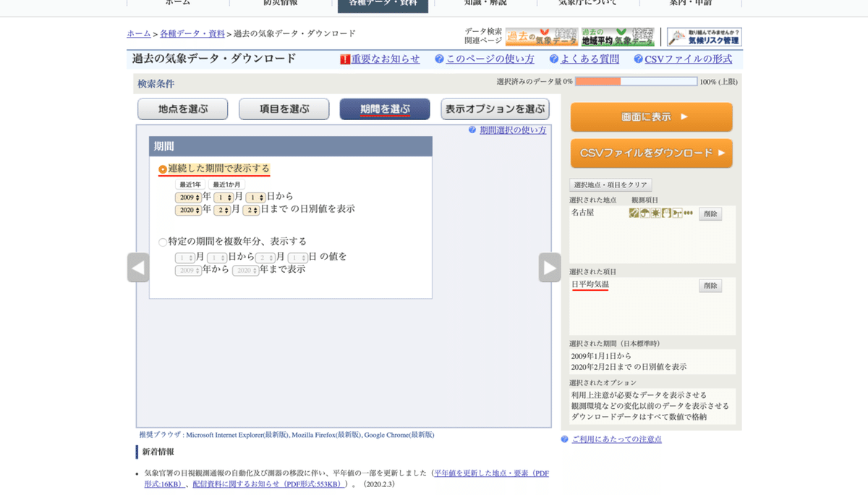Click the snow observation icon beside 名古屋
The image size is (868, 495).
[666, 213]
